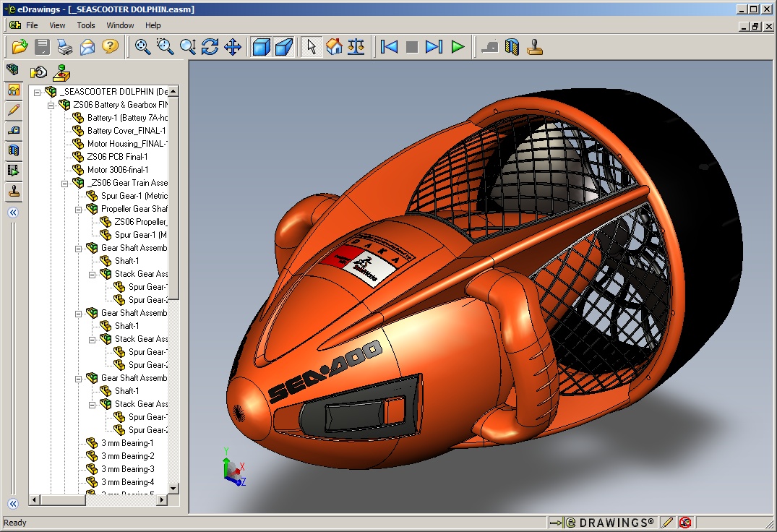Open Measure tab in sidebar

pyautogui.click(x=14, y=130)
